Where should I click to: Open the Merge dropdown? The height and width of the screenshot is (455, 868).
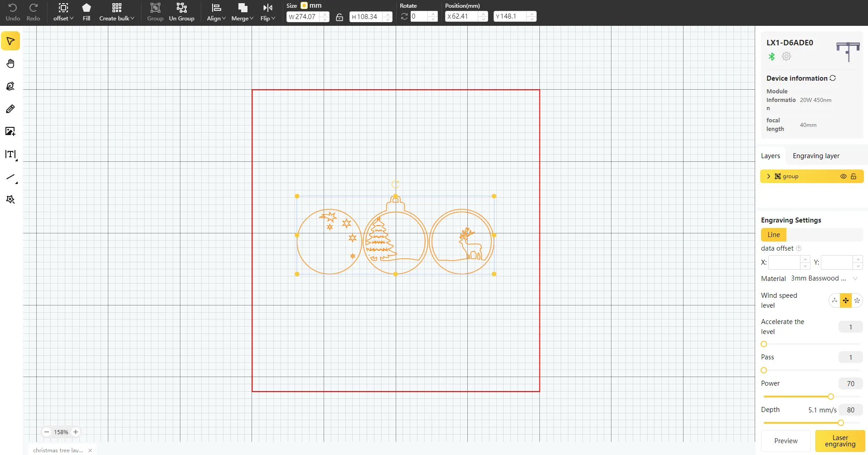(x=242, y=12)
